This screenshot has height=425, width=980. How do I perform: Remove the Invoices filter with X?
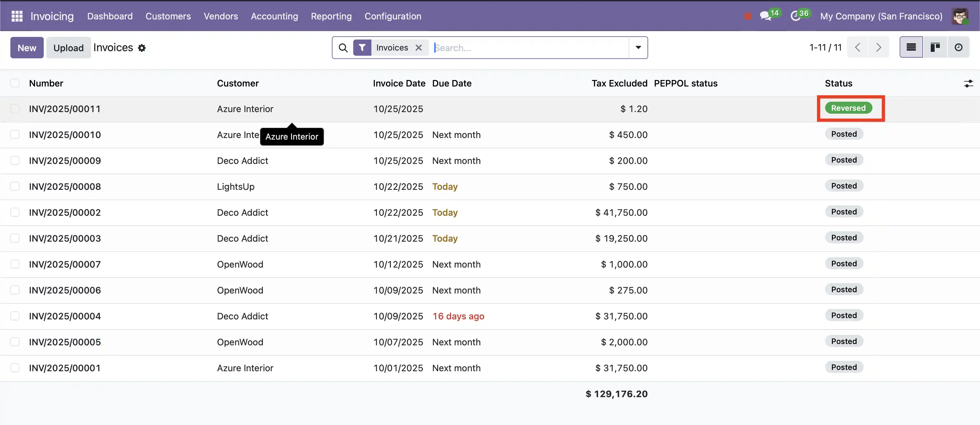418,48
